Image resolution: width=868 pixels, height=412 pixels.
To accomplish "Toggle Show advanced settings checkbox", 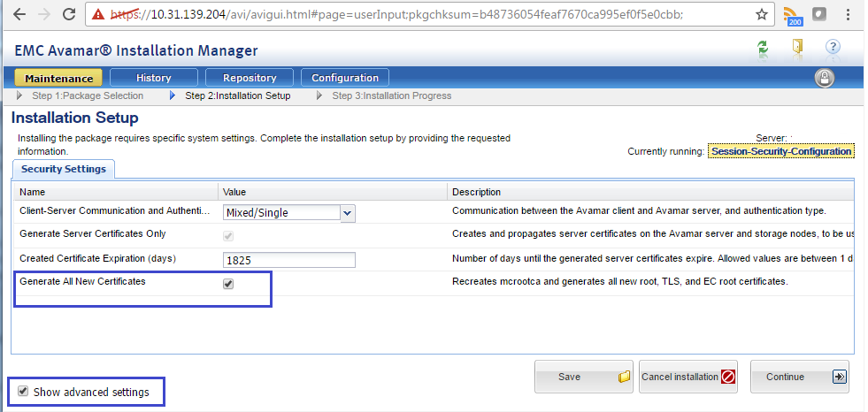I will [x=23, y=392].
